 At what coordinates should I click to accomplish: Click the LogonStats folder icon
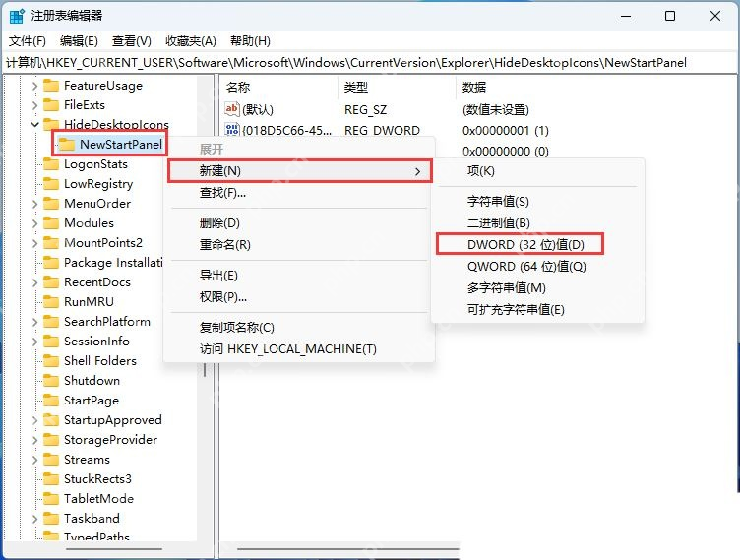[51, 163]
